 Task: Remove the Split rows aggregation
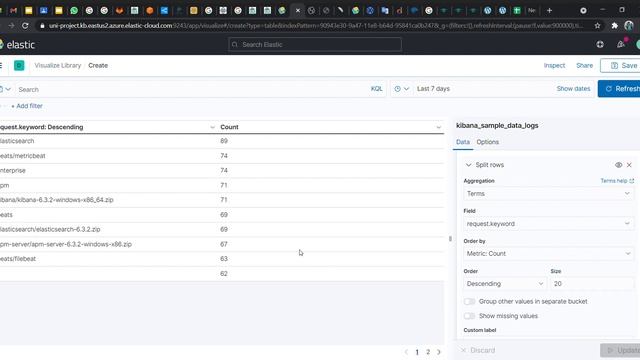629,165
